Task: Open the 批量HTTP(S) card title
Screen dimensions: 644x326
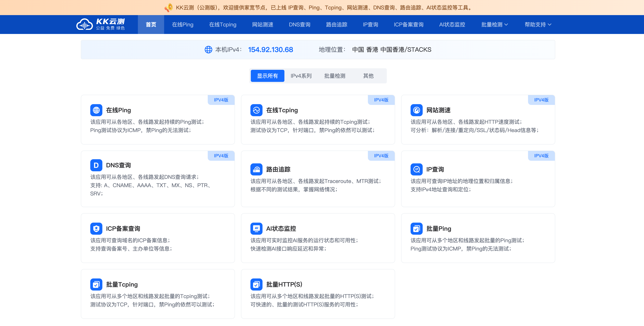Action: (284, 284)
